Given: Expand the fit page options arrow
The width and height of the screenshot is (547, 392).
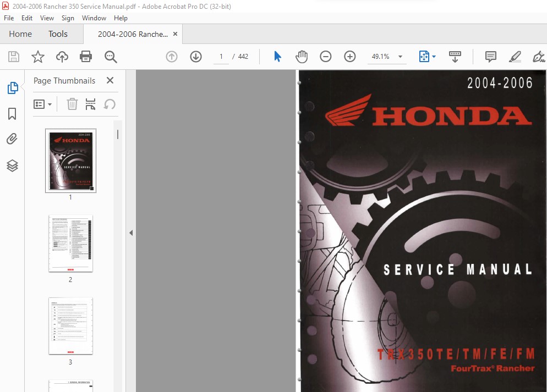Looking at the screenshot, I should pyautogui.click(x=434, y=57).
